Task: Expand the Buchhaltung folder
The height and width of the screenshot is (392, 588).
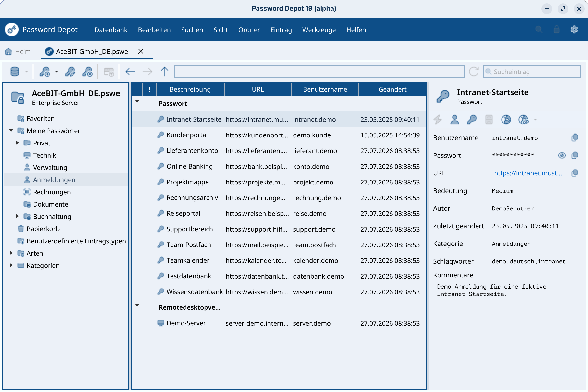Action: [x=17, y=216]
